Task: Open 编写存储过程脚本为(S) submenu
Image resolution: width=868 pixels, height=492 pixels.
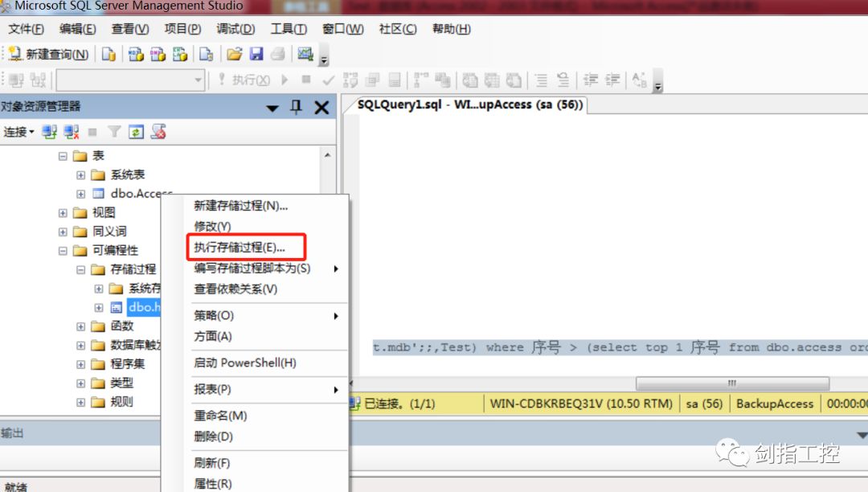Action: pyautogui.click(x=266, y=269)
